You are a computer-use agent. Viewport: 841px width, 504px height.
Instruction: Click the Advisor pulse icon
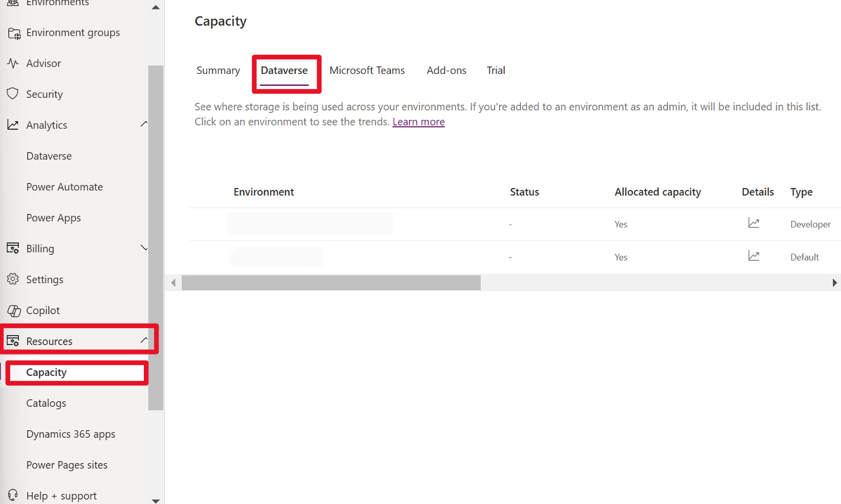tap(13, 63)
